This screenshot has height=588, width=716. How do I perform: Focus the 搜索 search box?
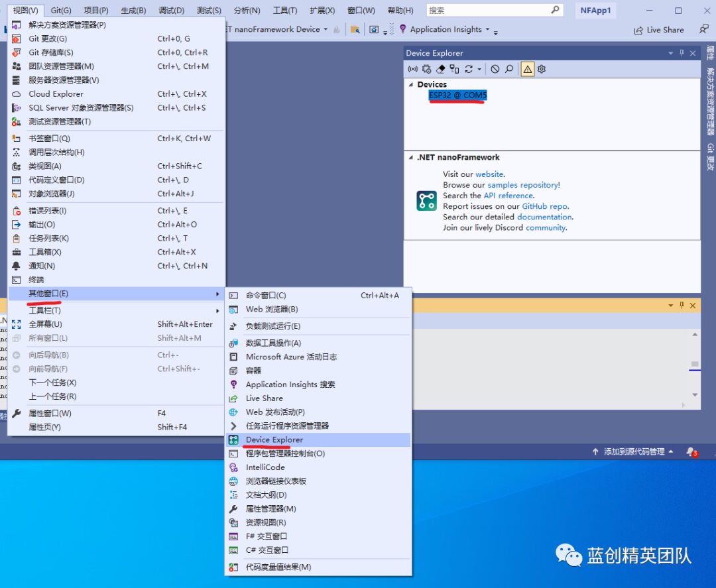pyautogui.click(x=495, y=10)
